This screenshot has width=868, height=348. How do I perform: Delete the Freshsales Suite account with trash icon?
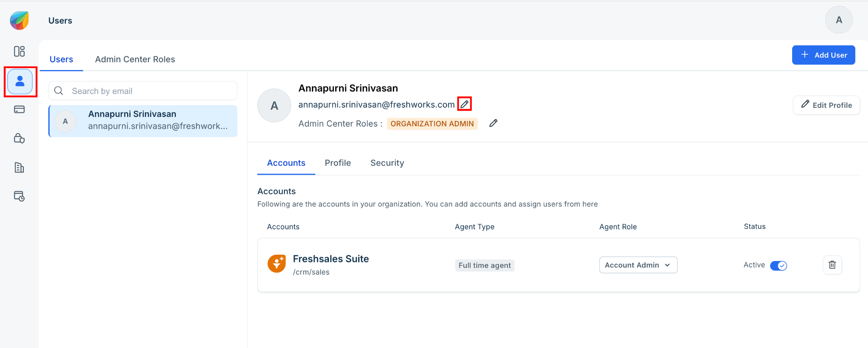pyautogui.click(x=832, y=265)
